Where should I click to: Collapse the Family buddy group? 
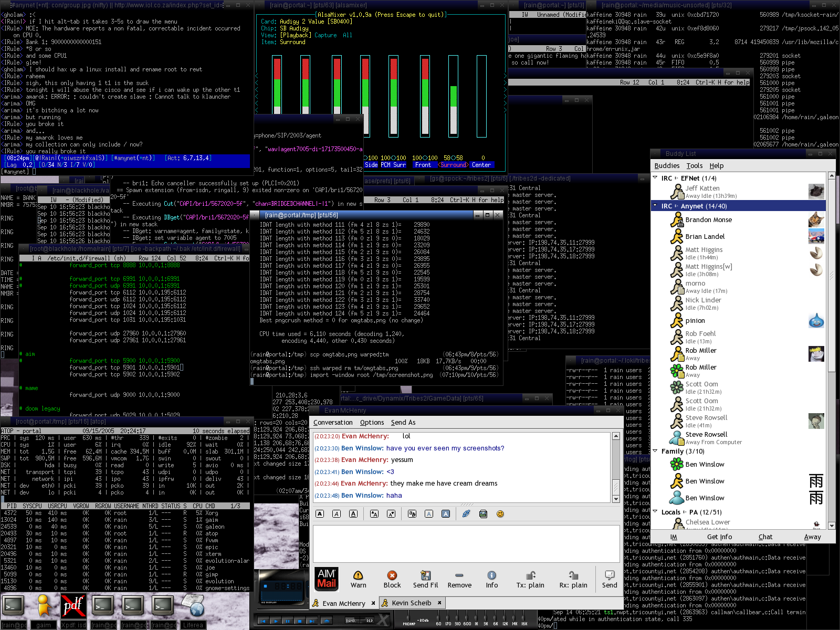655,451
